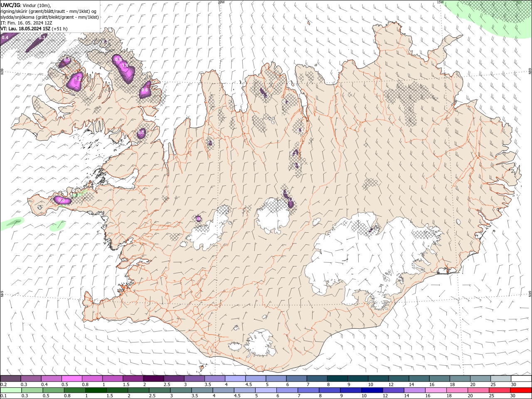Click the white Mýrdalsjökull glacier near south coast
The width and height of the screenshot is (532, 399).
(260, 343)
